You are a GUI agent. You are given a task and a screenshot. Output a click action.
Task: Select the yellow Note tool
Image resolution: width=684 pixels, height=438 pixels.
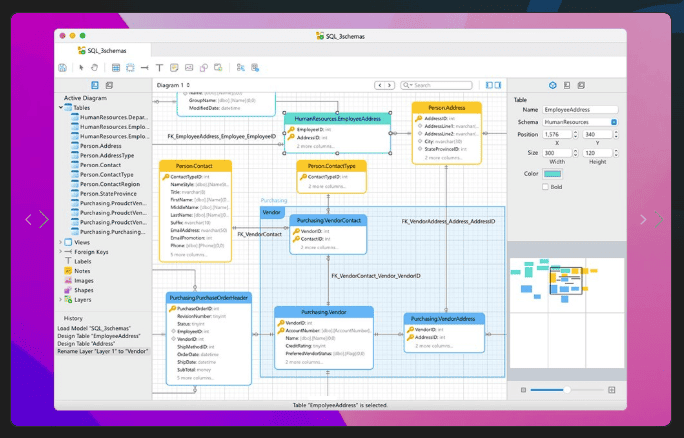[174, 68]
